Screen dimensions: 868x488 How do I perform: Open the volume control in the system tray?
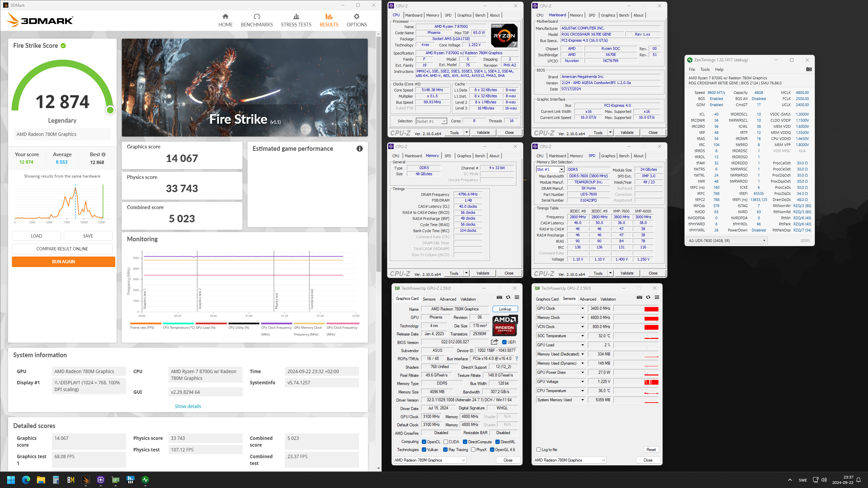pos(824,480)
